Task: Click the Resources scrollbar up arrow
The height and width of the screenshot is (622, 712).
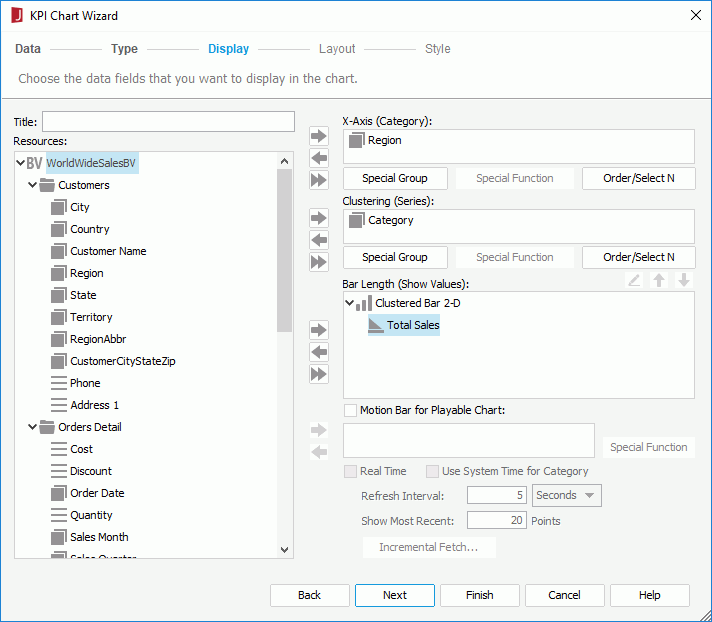Action: [x=285, y=161]
